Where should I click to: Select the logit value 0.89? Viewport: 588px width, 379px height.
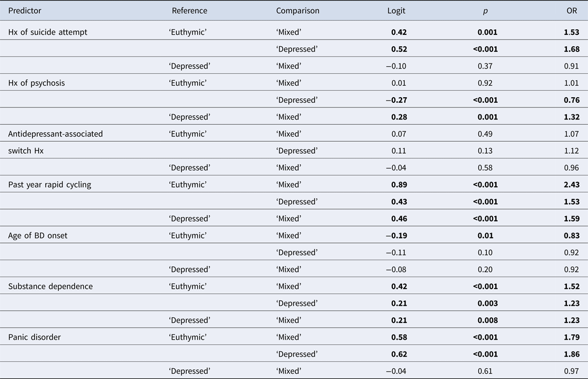coord(399,185)
